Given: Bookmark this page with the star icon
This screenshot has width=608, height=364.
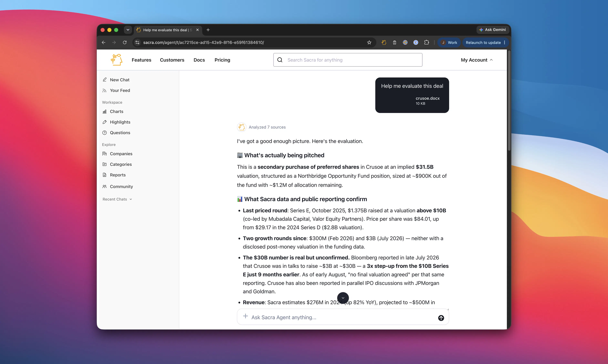Looking at the screenshot, I should coord(369,42).
